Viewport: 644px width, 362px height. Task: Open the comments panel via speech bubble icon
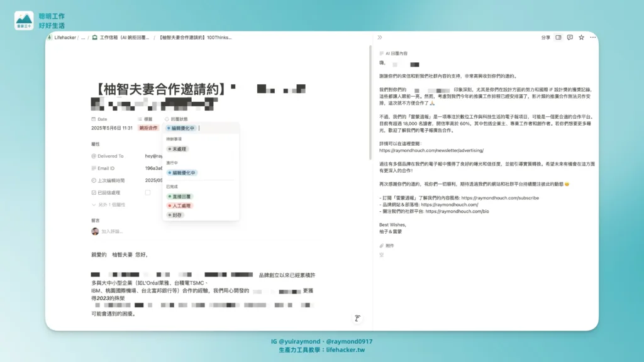[x=570, y=38]
